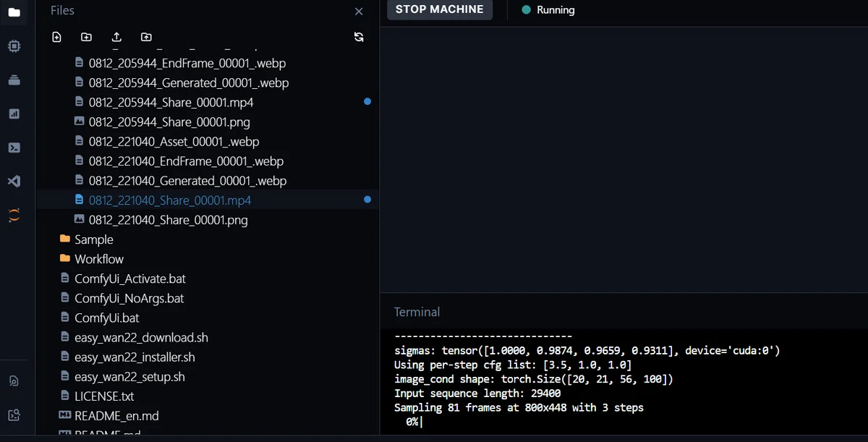Click blue dot beside 0812_221040_Share_00001.mp4
The height and width of the screenshot is (442, 868).
(x=367, y=200)
